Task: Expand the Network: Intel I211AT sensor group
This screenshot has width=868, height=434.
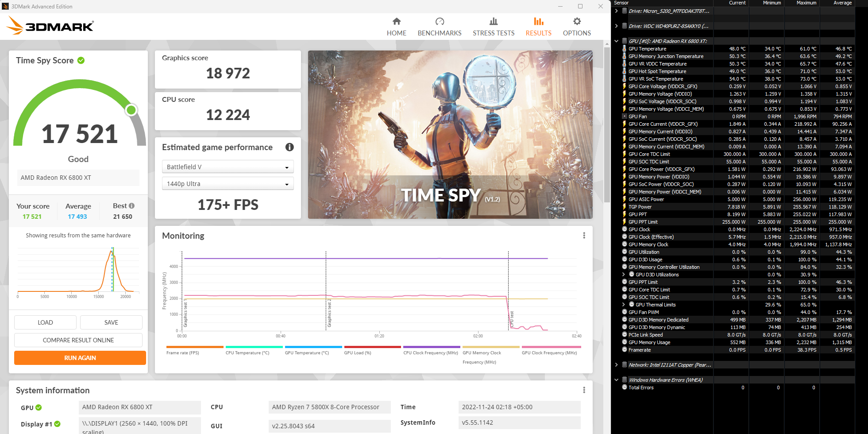Action: [616, 365]
